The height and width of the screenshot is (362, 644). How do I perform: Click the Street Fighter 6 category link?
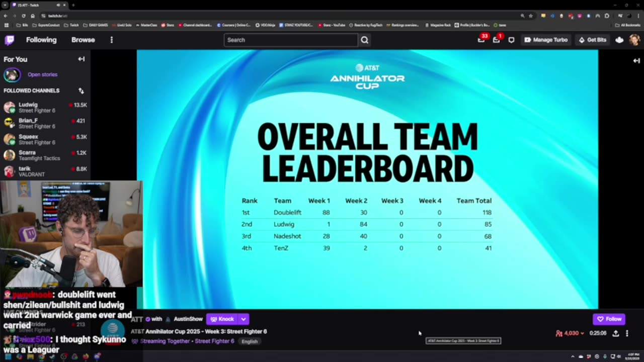[214, 341]
